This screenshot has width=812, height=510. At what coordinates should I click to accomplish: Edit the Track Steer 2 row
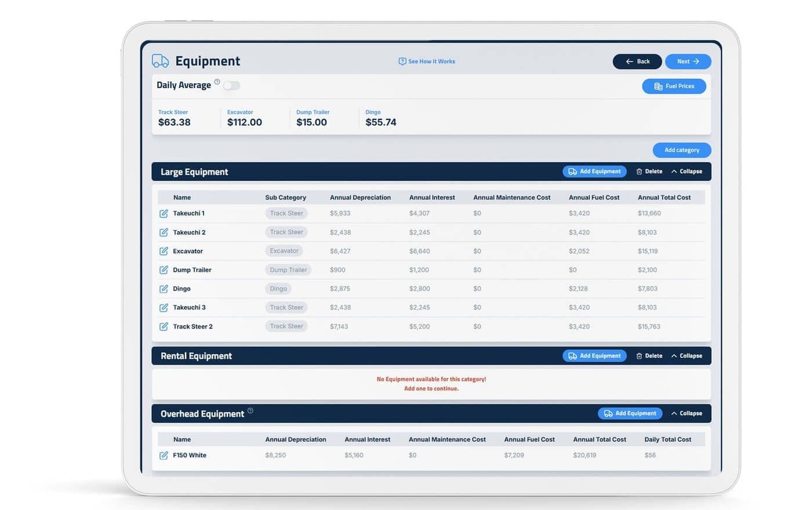tap(164, 326)
